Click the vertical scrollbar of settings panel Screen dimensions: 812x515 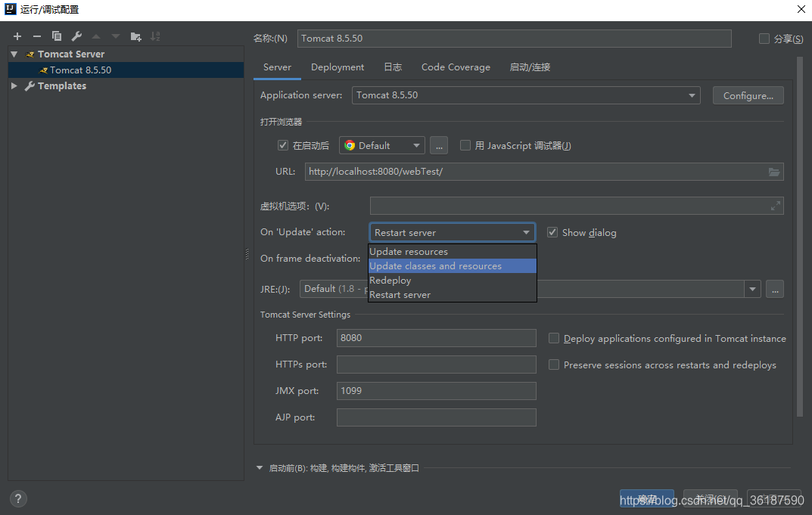[800, 237]
